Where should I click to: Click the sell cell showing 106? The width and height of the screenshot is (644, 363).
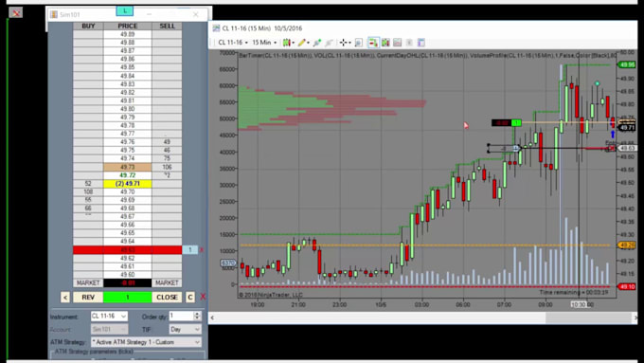point(167,167)
